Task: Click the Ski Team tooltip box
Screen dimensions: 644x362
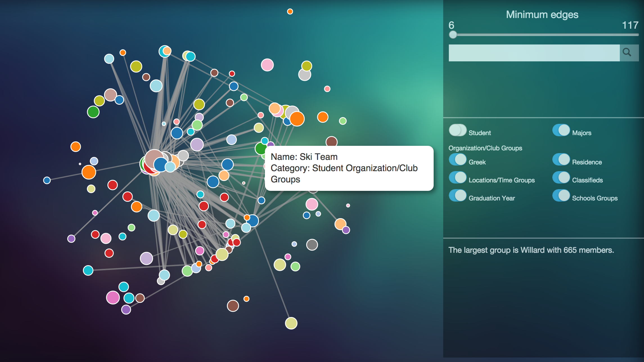Action: pos(349,168)
